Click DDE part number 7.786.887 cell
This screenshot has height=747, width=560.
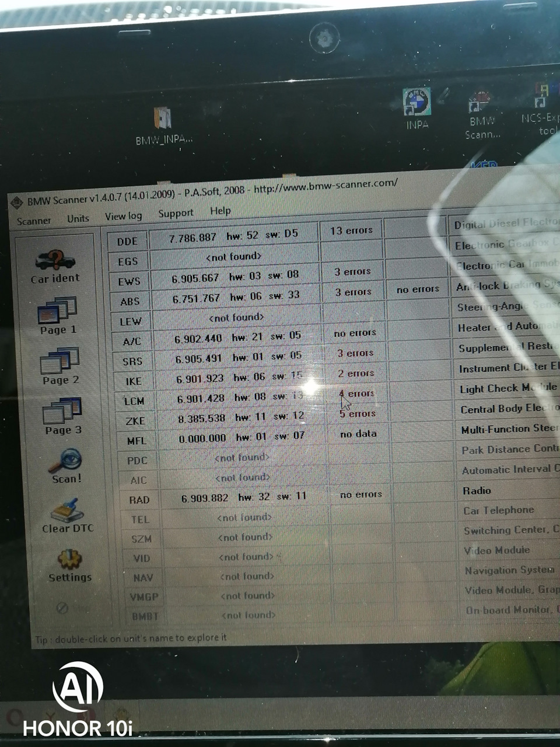233,236
